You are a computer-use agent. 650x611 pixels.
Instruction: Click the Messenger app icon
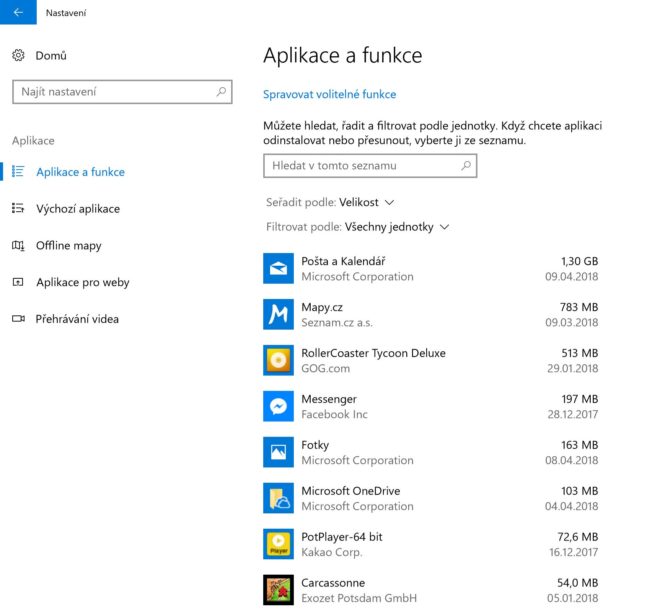tap(279, 406)
